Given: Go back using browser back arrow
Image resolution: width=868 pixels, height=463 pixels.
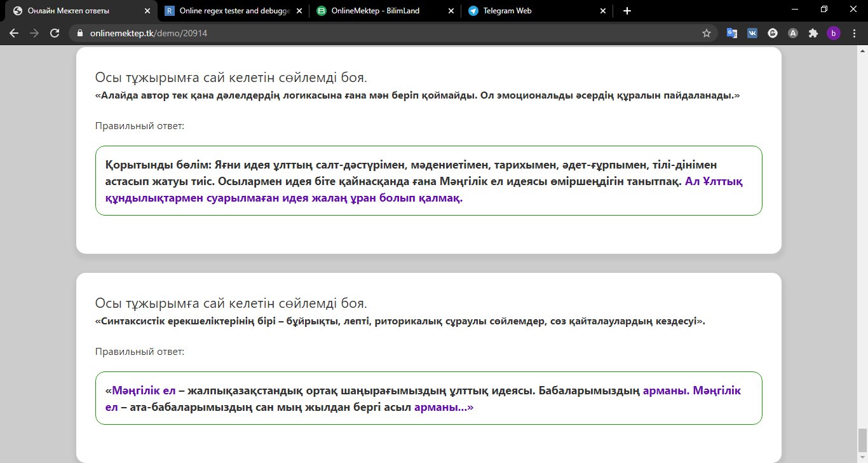Looking at the screenshot, I should click(x=14, y=33).
